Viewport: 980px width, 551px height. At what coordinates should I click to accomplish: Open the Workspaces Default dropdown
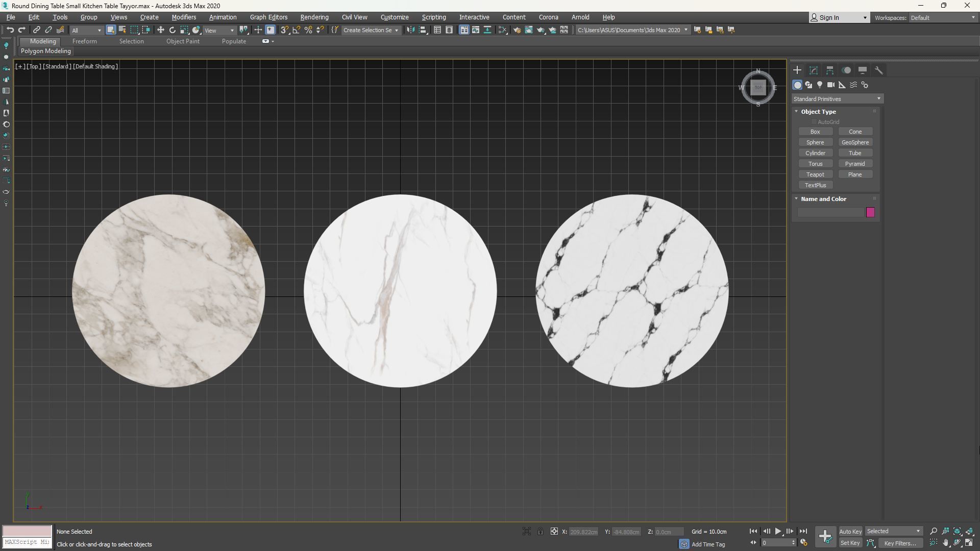pyautogui.click(x=943, y=18)
